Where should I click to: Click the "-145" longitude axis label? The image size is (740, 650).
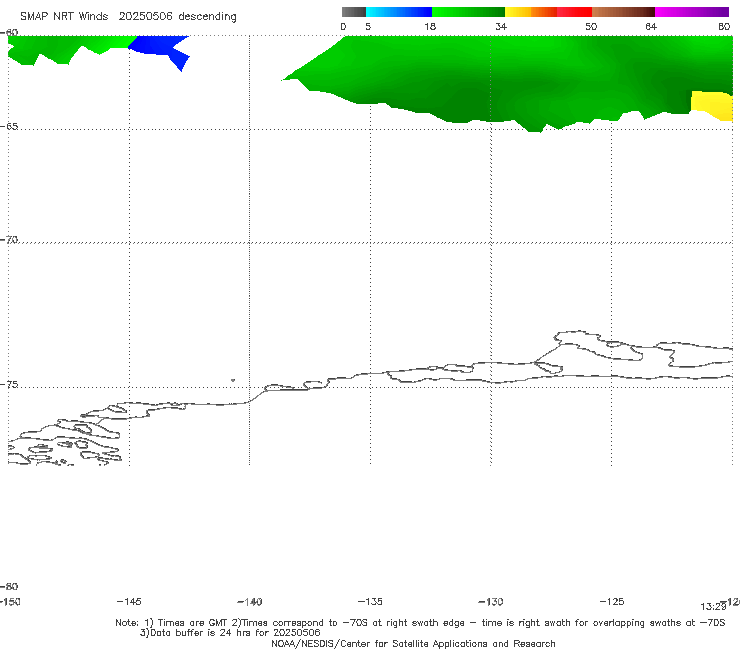(129, 602)
